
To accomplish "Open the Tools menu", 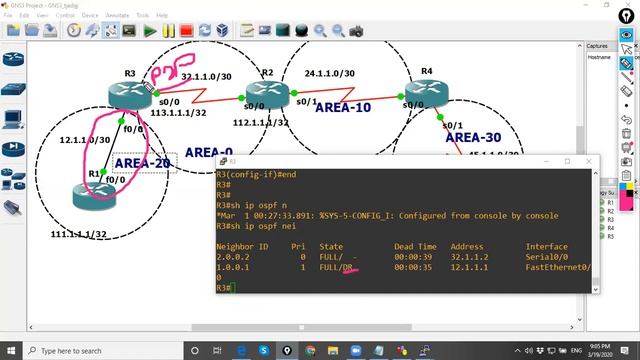I will (142, 15).
